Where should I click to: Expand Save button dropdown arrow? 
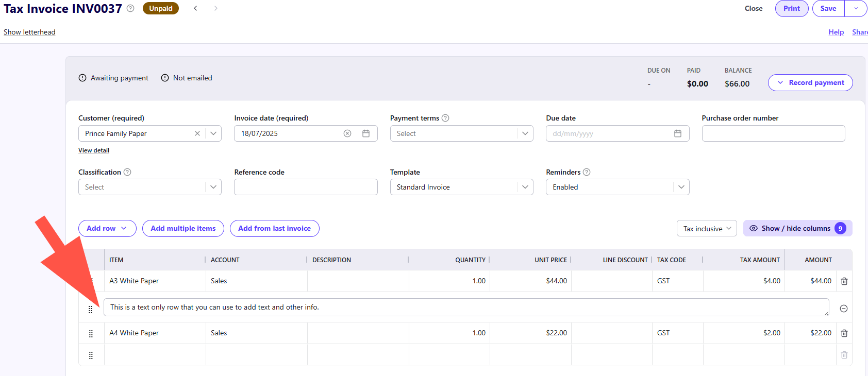(x=856, y=8)
